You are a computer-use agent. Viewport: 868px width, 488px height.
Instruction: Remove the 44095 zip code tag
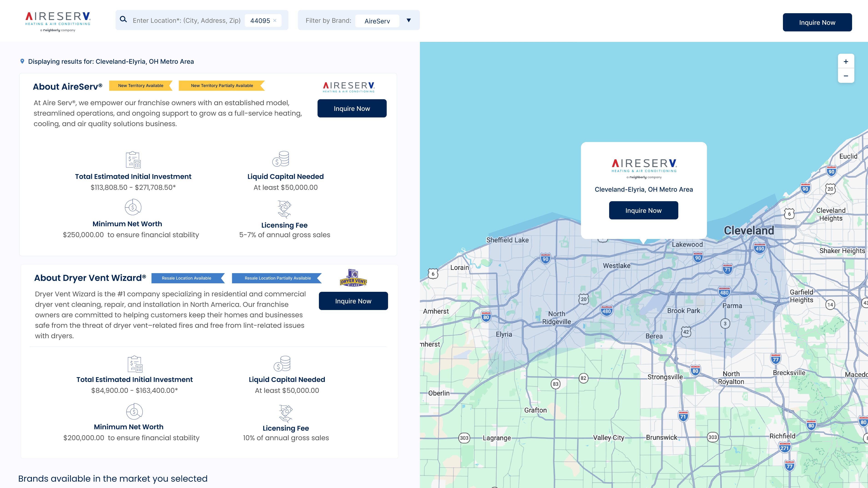point(275,20)
